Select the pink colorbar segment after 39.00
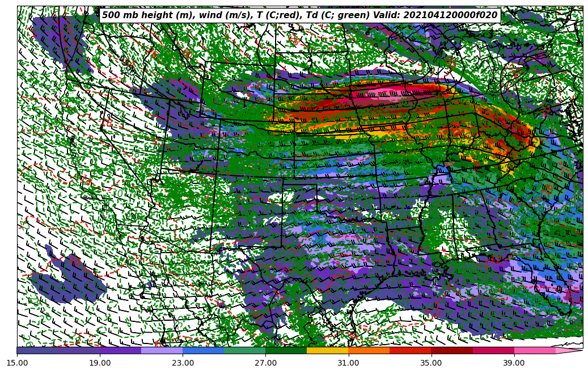Image resolution: width=588 pixels, height=373 pixels. [534, 350]
